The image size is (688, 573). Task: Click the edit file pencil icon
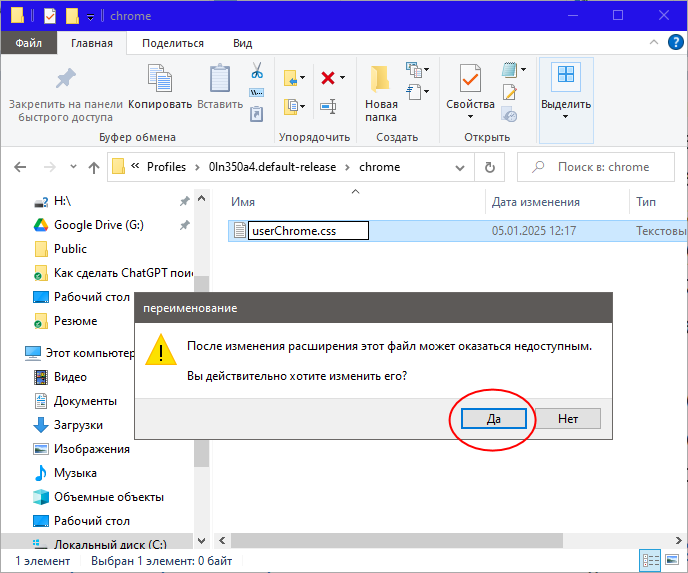(509, 92)
